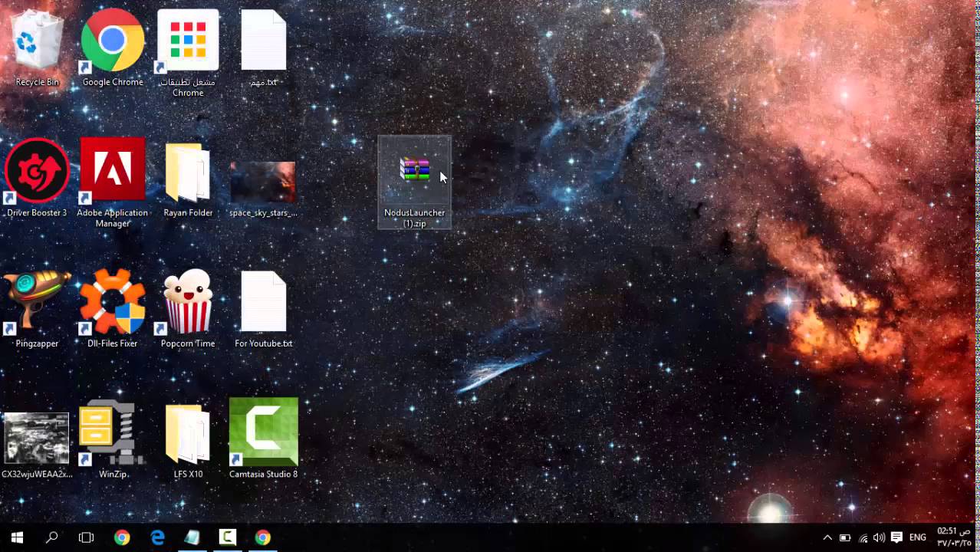Open Wi-Fi network tray icon
This screenshot has width=980, height=552.
click(863, 537)
